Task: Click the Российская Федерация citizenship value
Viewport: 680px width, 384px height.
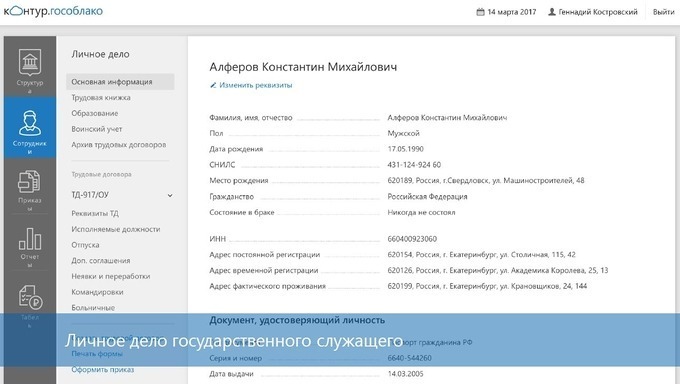Action: point(427,197)
